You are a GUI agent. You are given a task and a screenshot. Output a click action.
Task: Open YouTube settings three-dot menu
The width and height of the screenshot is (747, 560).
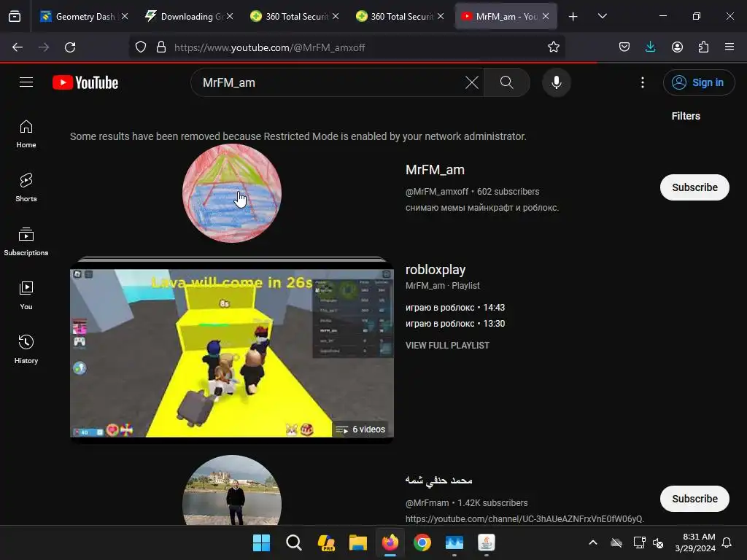click(642, 82)
